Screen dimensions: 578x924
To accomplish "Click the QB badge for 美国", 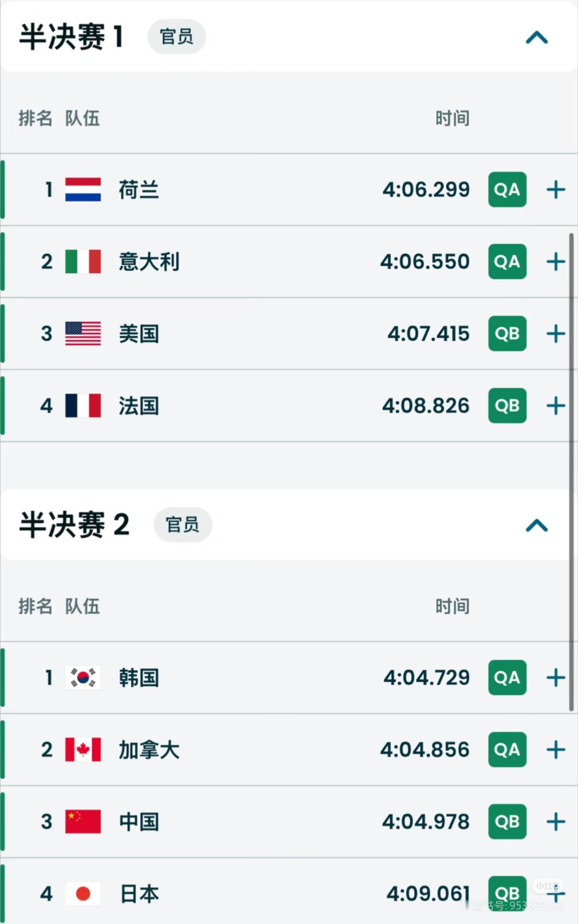I will pos(507,334).
